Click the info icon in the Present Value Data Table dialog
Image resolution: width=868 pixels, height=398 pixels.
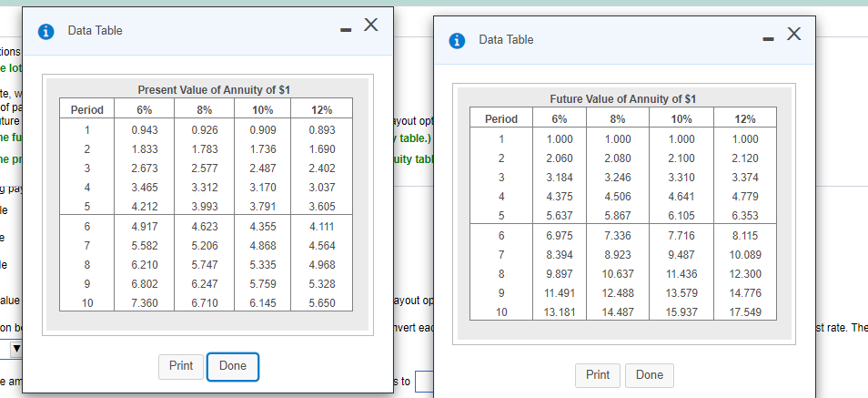coord(45,32)
